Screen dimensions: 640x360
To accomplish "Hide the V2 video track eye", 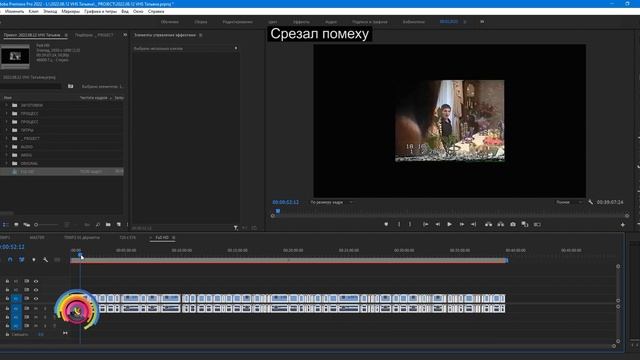I will coord(36,290).
